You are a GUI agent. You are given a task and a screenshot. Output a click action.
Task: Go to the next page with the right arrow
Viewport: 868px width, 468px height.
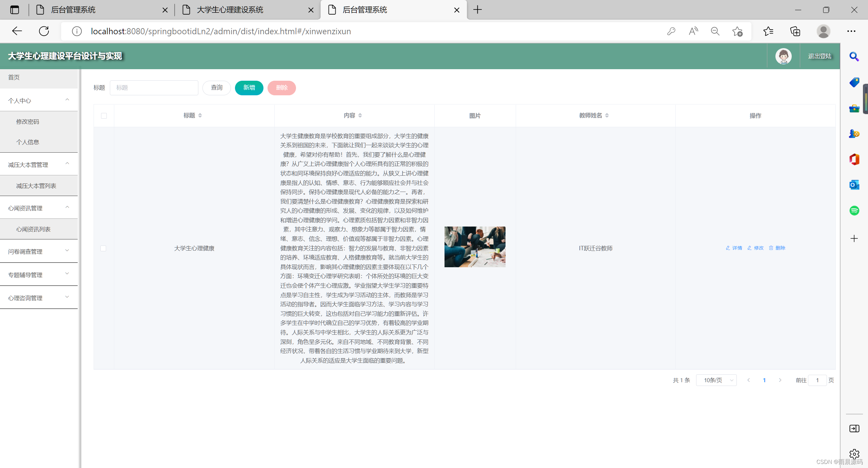click(780, 380)
